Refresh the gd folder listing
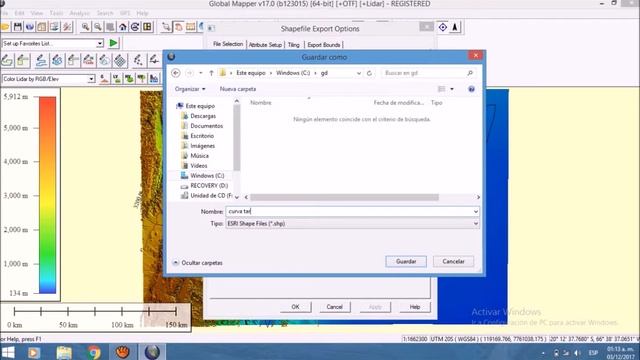The width and height of the screenshot is (640, 360). (369, 73)
